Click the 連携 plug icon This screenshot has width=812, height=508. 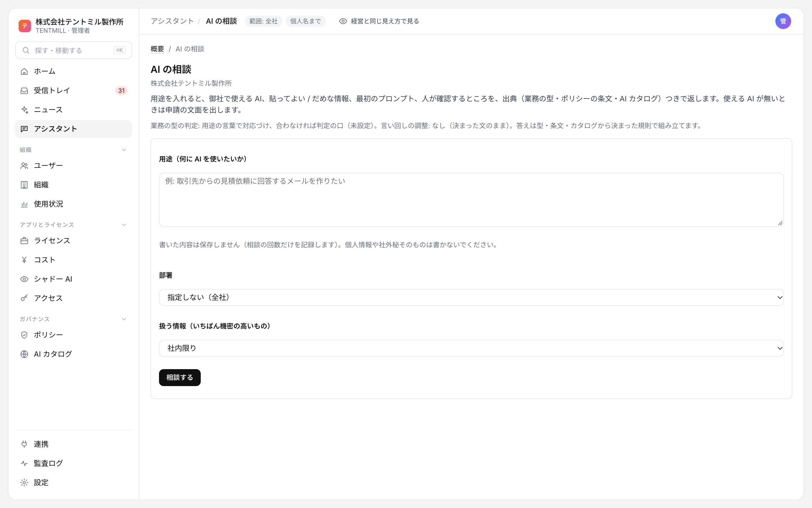click(x=24, y=444)
